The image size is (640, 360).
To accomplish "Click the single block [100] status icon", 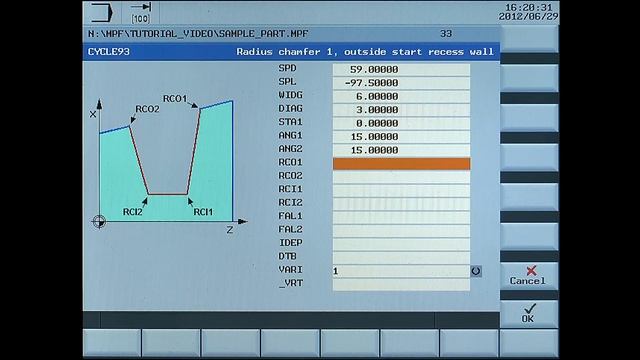I will click(x=141, y=13).
